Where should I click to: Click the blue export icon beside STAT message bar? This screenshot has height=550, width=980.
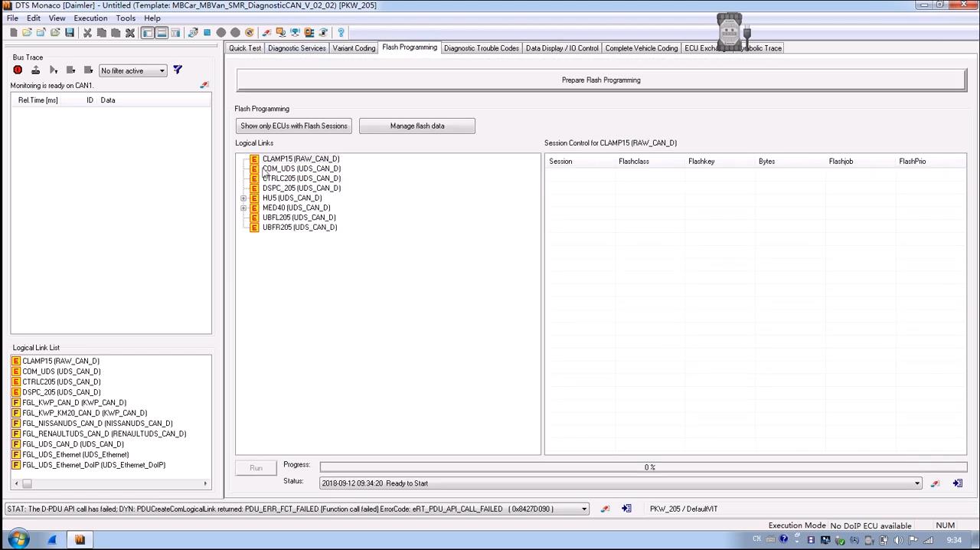pyautogui.click(x=626, y=509)
